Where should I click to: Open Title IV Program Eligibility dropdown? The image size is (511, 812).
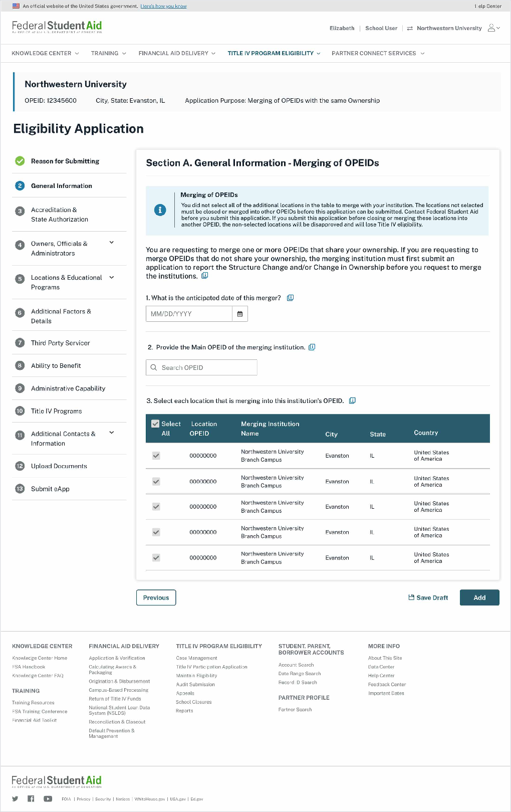pyautogui.click(x=274, y=53)
